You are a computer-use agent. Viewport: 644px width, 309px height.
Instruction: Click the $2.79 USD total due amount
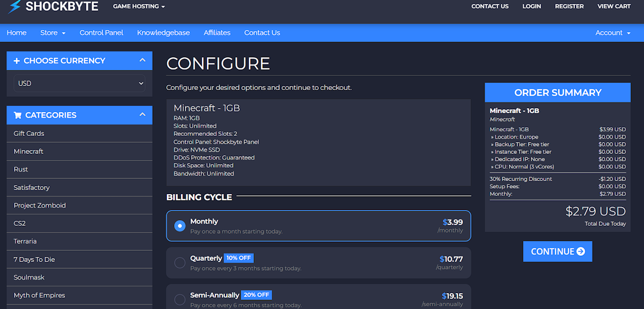click(x=595, y=212)
